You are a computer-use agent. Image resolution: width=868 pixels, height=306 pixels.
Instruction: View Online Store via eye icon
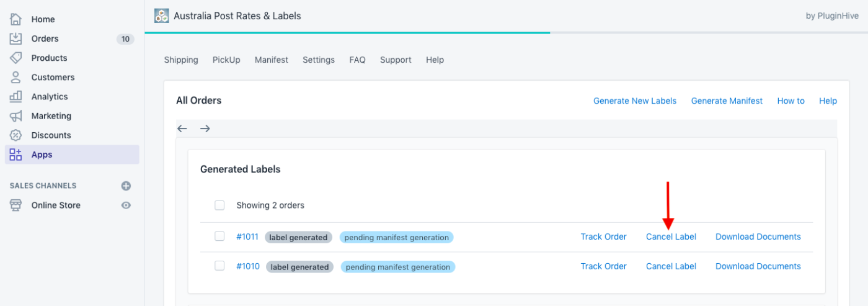[x=126, y=205]
